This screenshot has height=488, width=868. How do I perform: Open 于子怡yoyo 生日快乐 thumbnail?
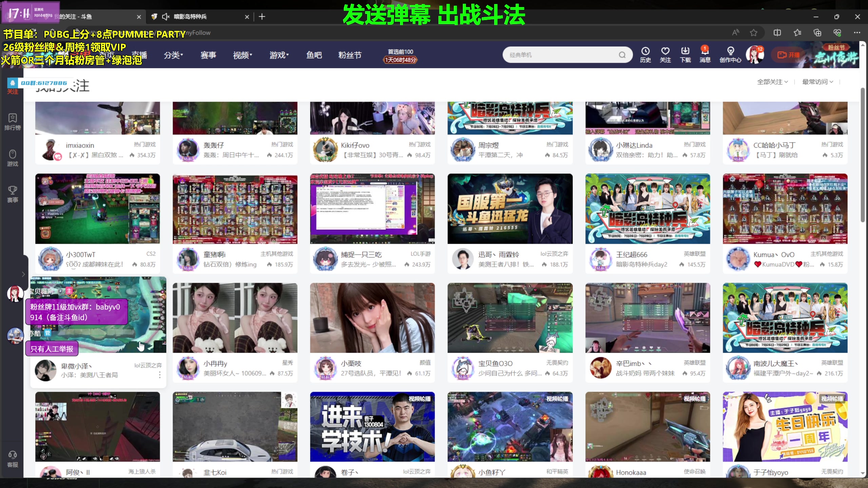pyautogui.click(x=785, y=427)
